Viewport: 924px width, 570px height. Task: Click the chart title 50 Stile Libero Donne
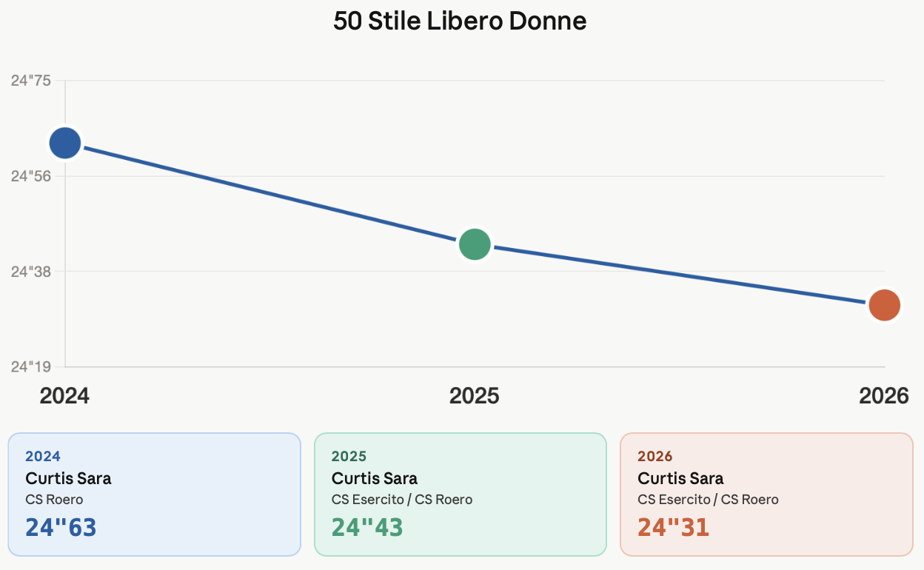460,21
